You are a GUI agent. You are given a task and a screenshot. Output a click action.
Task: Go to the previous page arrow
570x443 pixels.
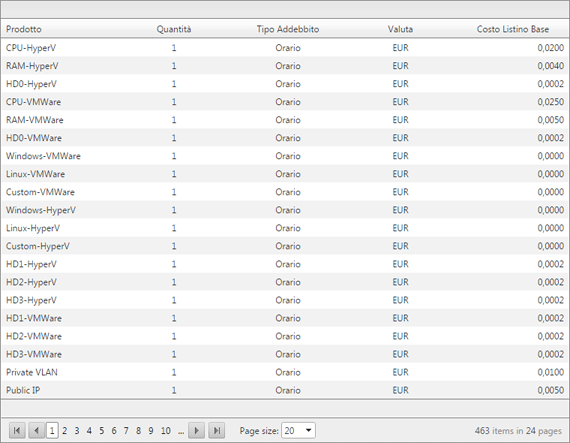(36, 431)
